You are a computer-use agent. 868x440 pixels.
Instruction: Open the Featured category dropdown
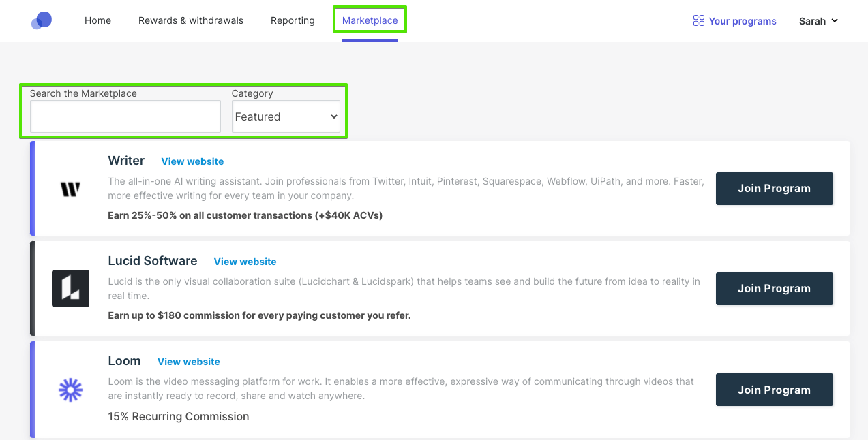(x=286, y=116)
